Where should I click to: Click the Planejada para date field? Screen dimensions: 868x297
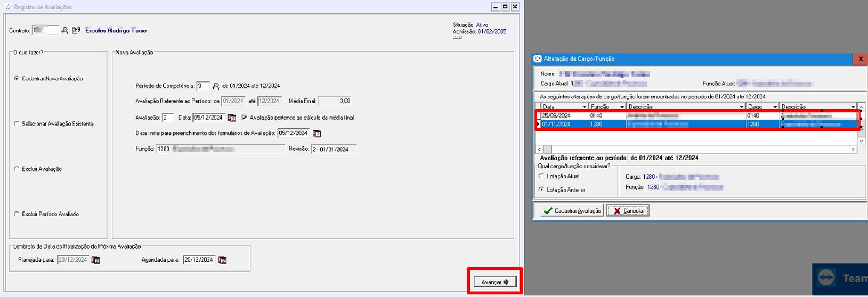point(73,260)
